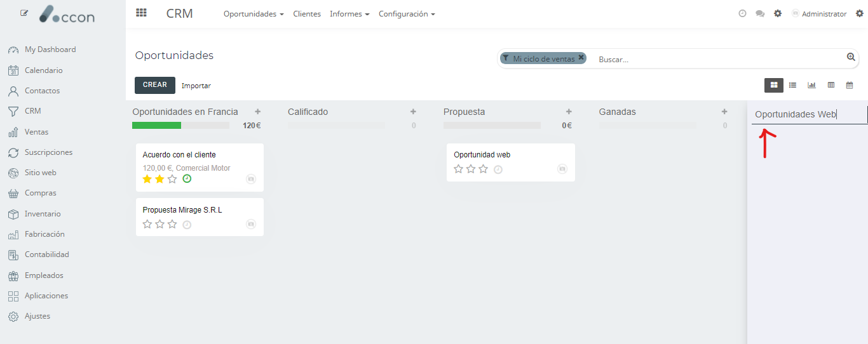Remove the Mi ciclo de ventas filter
The width and height of the screenshot is (868, 344).
[x=581, y=57]
